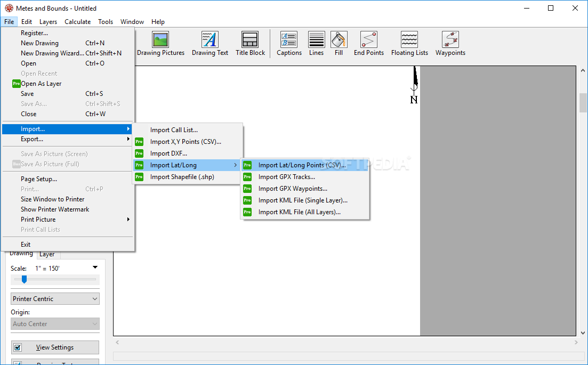This screenshot has width=588, height=365.
Task: Switch to the Layer tab
Action: coord(47,255)
